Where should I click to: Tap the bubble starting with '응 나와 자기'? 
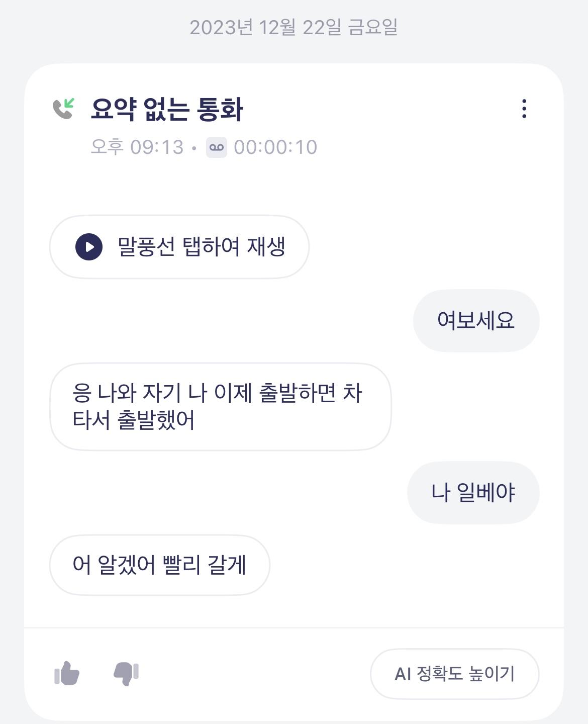220,406
